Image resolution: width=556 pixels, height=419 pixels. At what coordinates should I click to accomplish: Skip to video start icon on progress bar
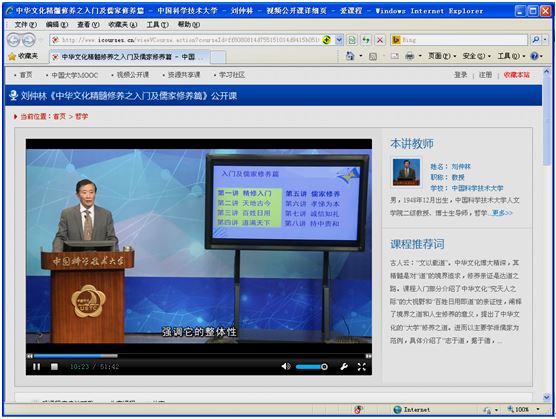pos(30,356)
